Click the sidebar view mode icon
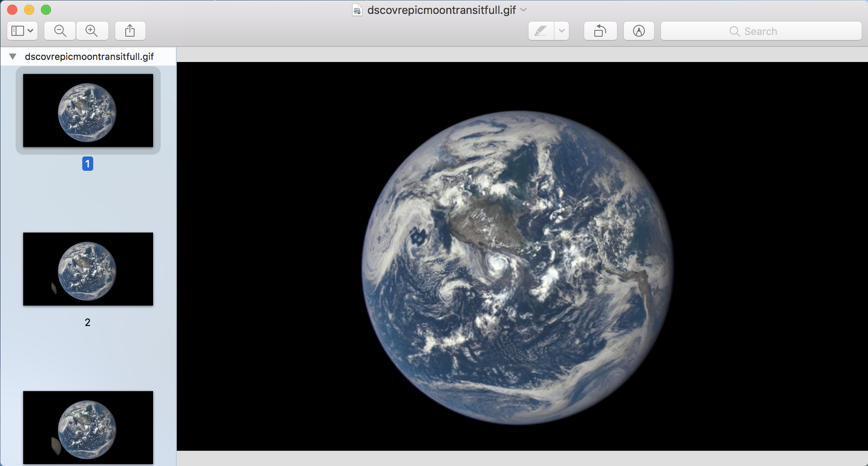 pos(18,31)
